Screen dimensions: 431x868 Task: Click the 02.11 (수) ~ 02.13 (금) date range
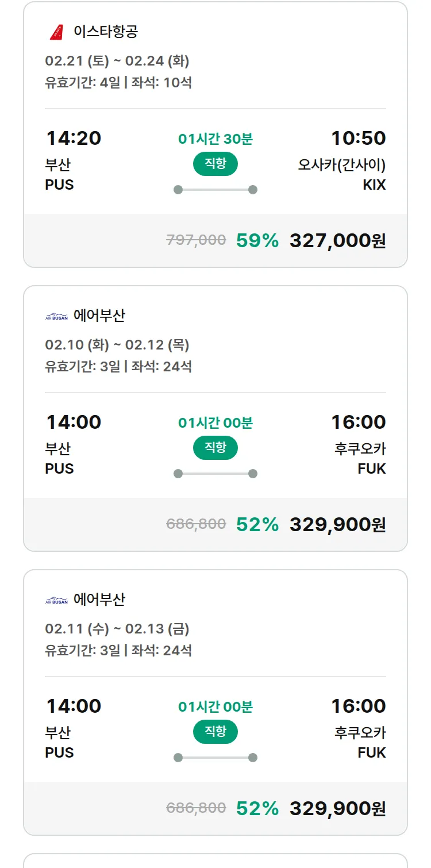point(117,629)
